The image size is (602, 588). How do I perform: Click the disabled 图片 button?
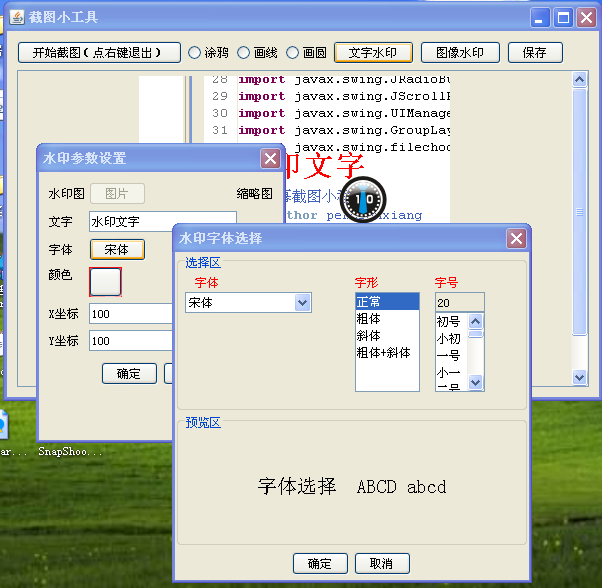(117, 193)
